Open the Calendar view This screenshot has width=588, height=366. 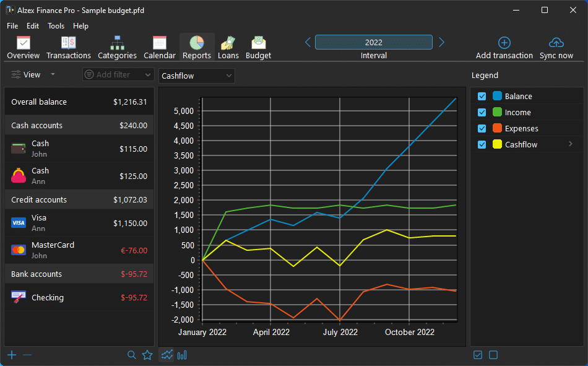pos(159,48)
